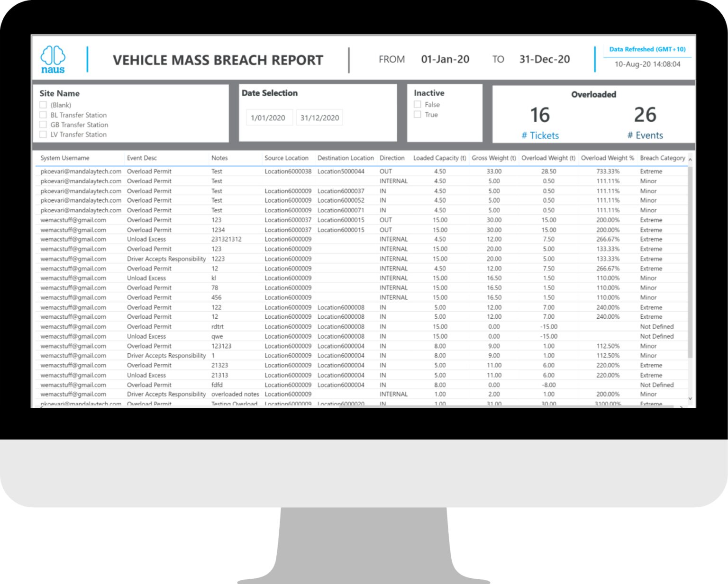Check the True option in Inactive panel
728x584 pixels.
[417, 114]
